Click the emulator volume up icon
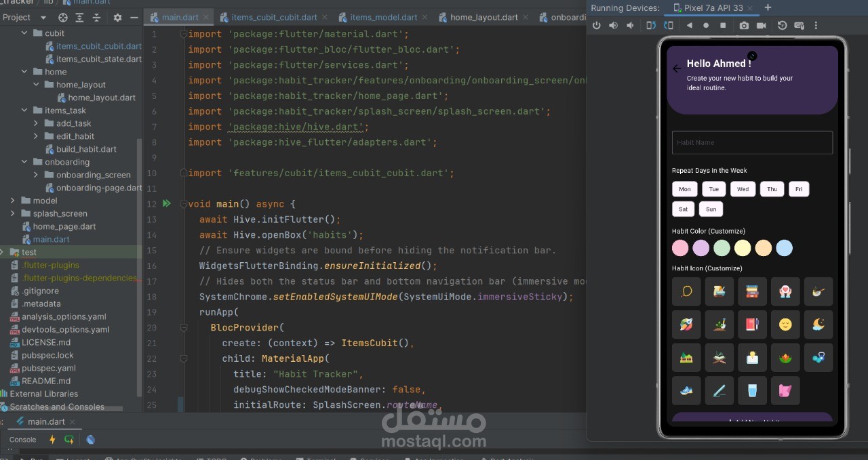 pos(614,26)
